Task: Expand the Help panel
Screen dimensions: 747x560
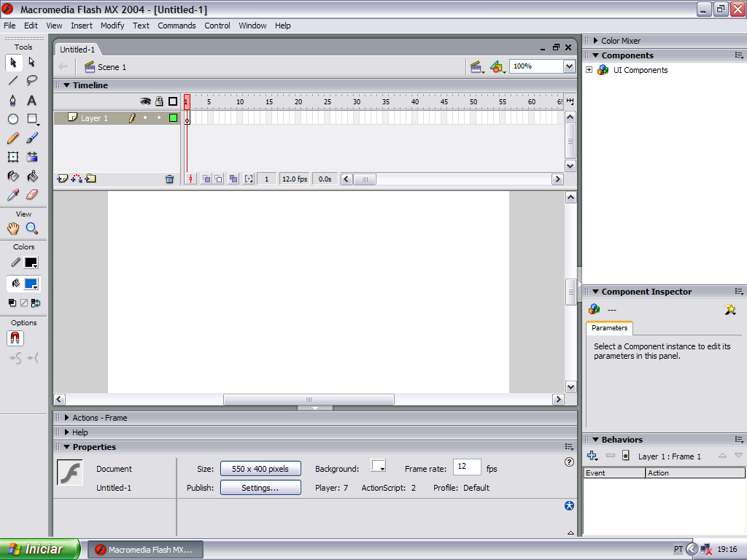Action: [67, 432]
